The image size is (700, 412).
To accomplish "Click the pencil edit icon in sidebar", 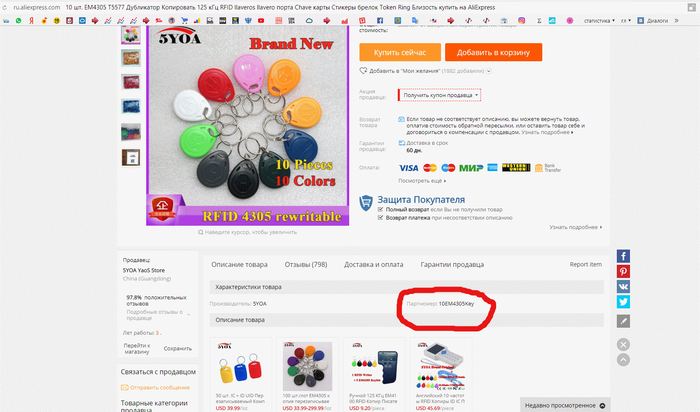I will click(623, 321).
